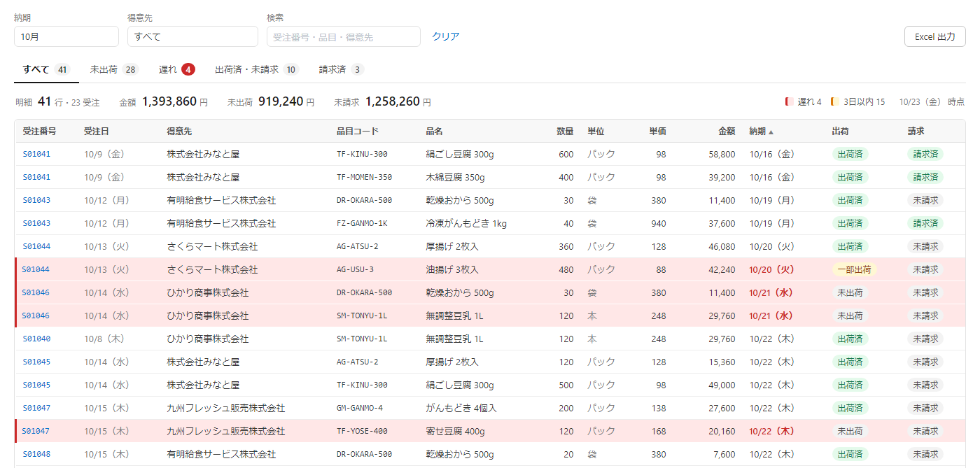Open order S01047 in the 寄せ豆腐 400g row

(36, 431)
